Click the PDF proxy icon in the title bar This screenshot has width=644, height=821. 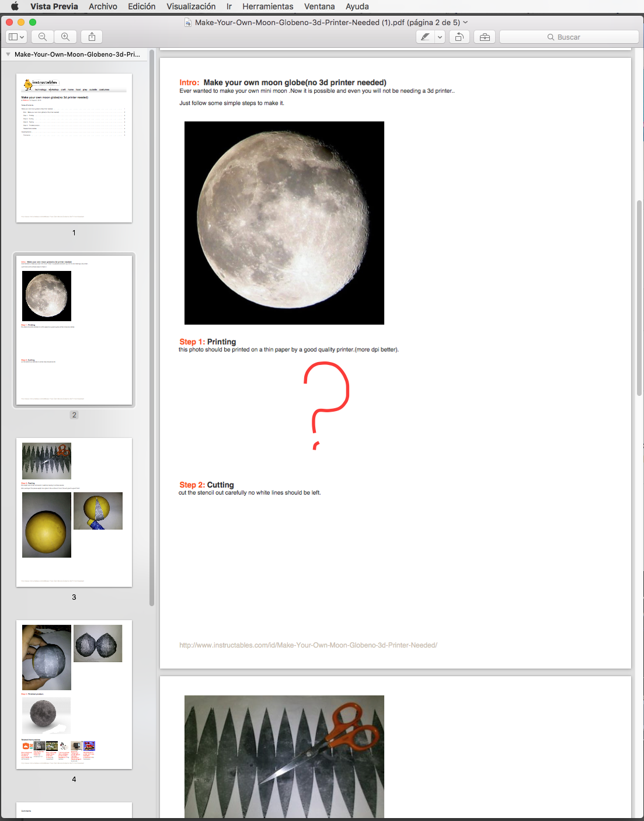click(187, 22)
